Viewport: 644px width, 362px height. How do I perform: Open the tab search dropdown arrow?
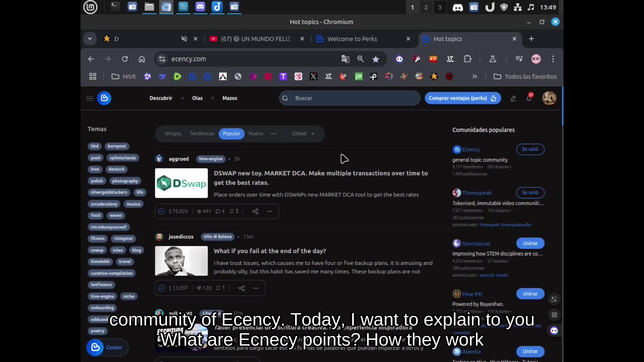(x=90, y=39)
